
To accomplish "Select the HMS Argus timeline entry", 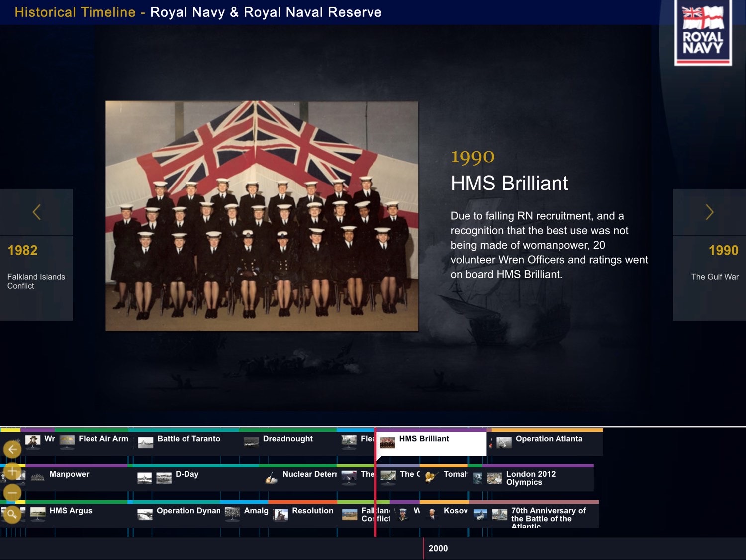I will 71,511.
